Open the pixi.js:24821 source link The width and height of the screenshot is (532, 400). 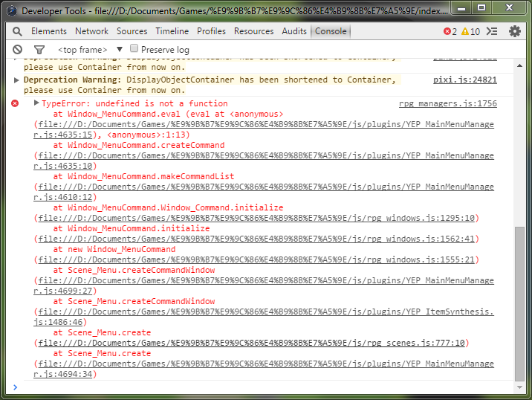point(465,80)
